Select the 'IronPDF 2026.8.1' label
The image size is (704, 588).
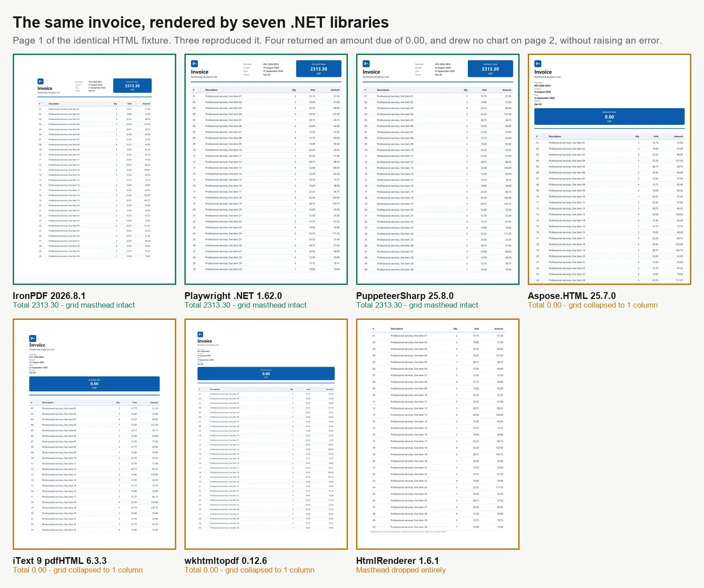tap(49, 296)
